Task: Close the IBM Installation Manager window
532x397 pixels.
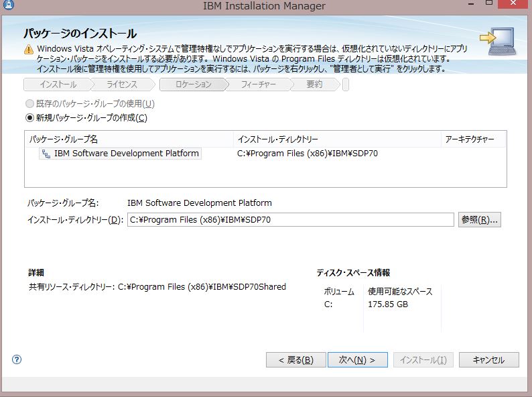Action: point(513,4)
